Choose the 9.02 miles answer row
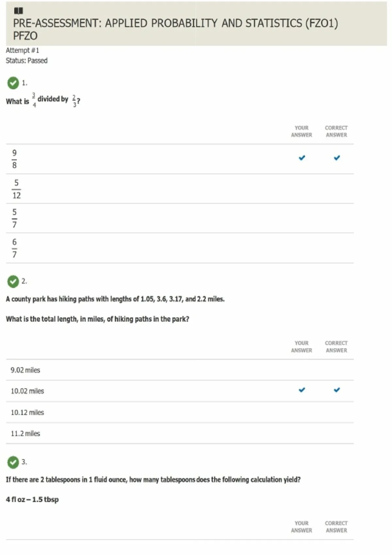392x556 pixels. click(x=25, y=370)
